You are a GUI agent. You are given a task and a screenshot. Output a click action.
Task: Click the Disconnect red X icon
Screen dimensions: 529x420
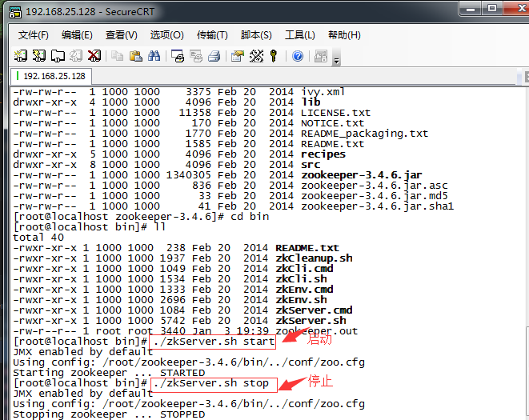point(94,56)
